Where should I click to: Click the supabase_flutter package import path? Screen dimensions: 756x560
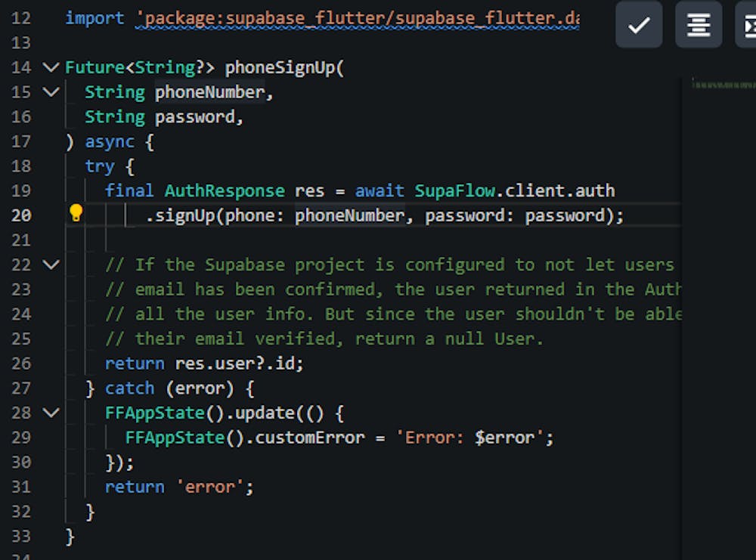pos(357,17)
